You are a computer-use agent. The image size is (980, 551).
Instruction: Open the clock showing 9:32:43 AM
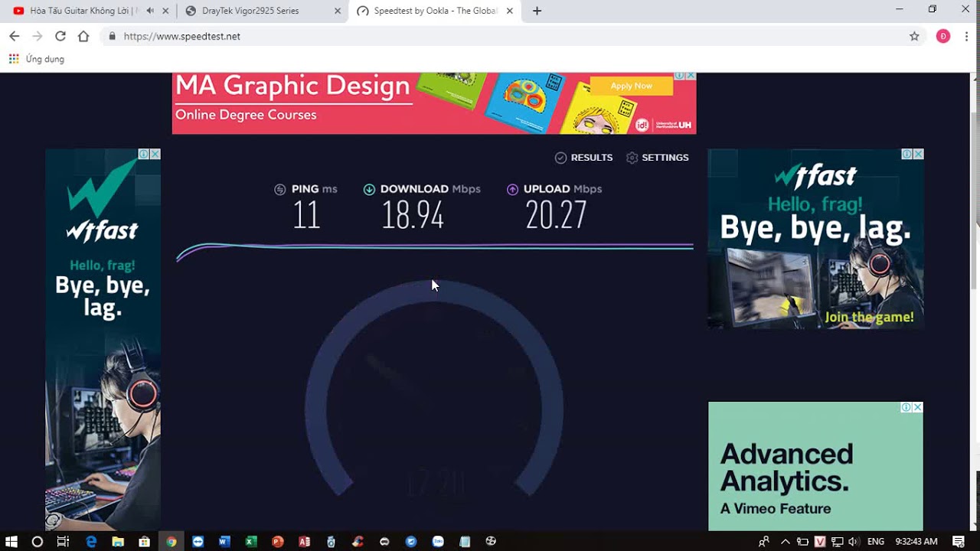pyautogui.click(x=916, y=541)
